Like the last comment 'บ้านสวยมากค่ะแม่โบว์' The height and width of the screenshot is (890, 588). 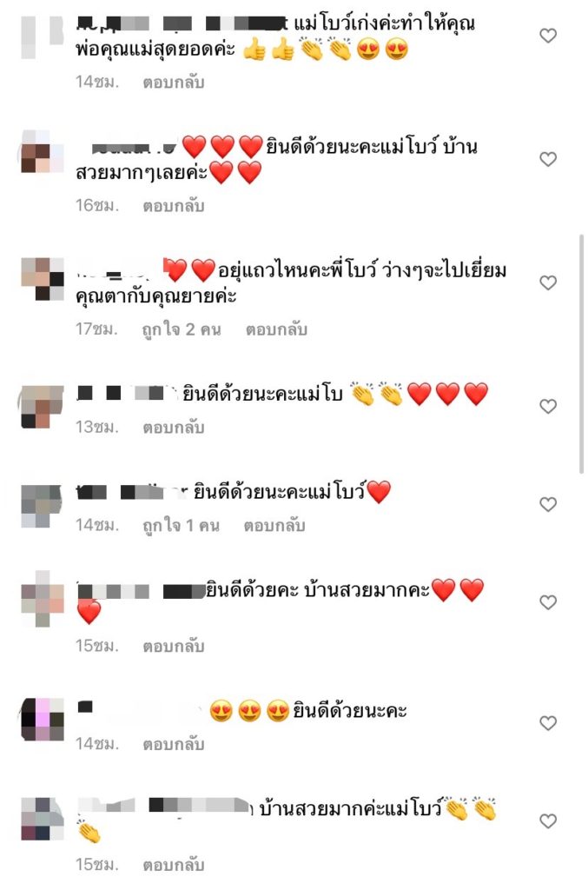point(548,820)
